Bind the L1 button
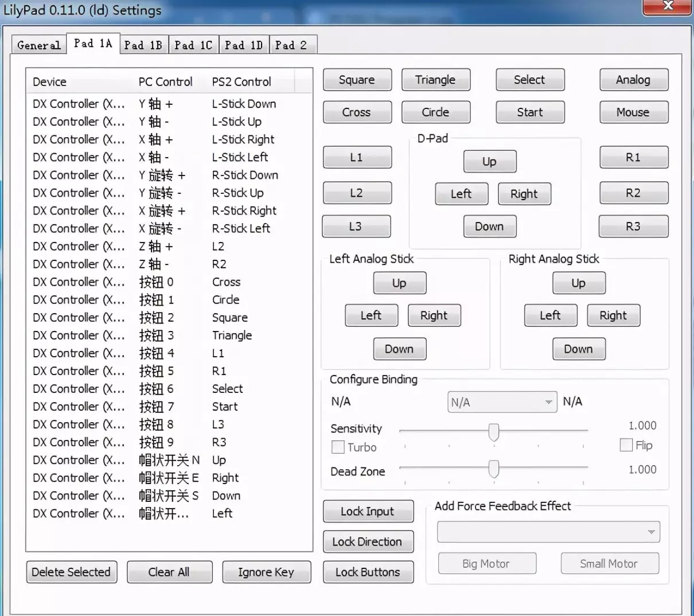 357,157
